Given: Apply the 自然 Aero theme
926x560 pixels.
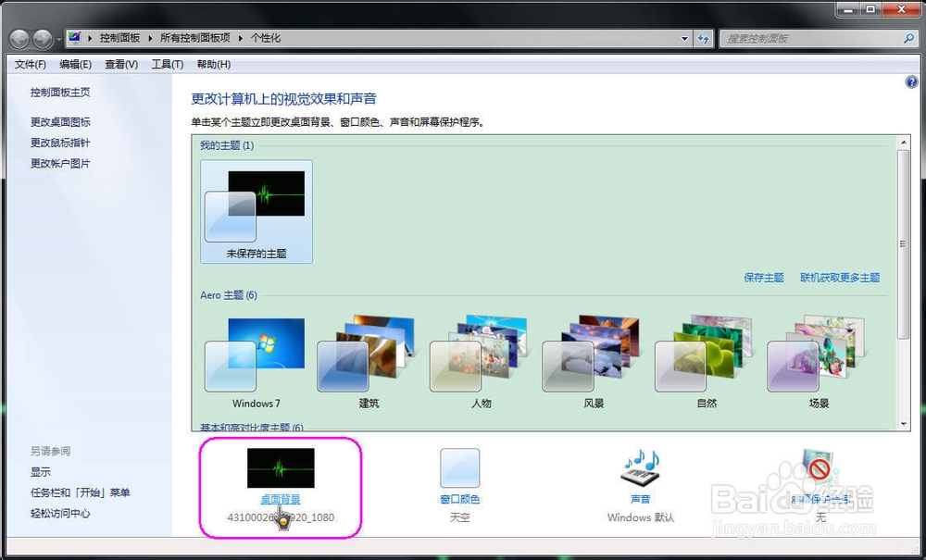Looking at the screenshot, I should point(707,362).
